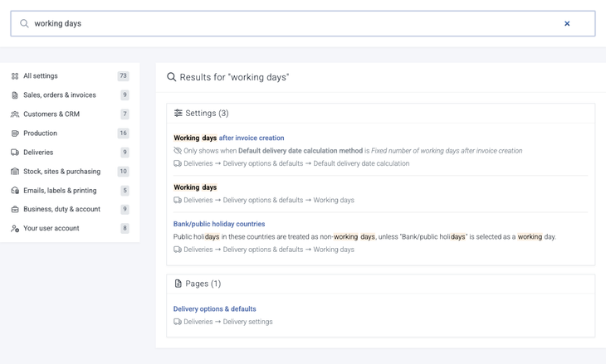The image size is (606, 364).
Task: Click the 5 count badge for Emails
Action: [x=125, y=191]
